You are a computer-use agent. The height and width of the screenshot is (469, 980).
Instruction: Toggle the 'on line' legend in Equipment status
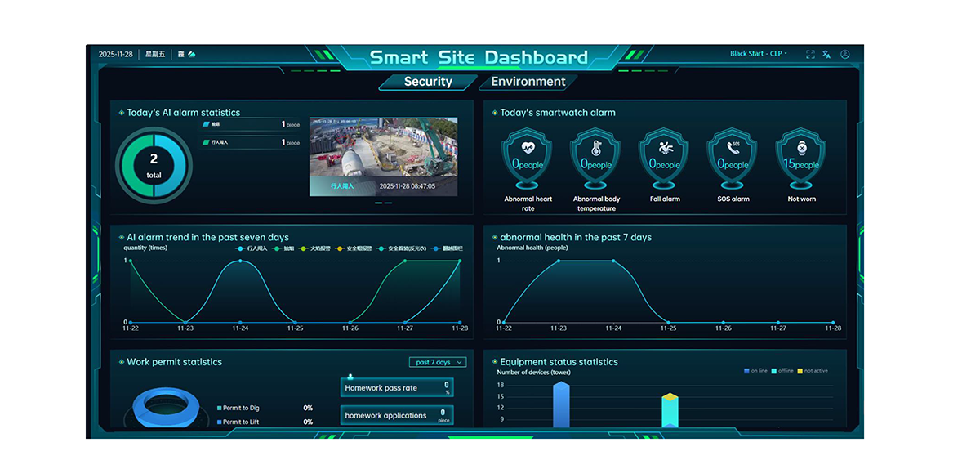[x=755, y=371]
